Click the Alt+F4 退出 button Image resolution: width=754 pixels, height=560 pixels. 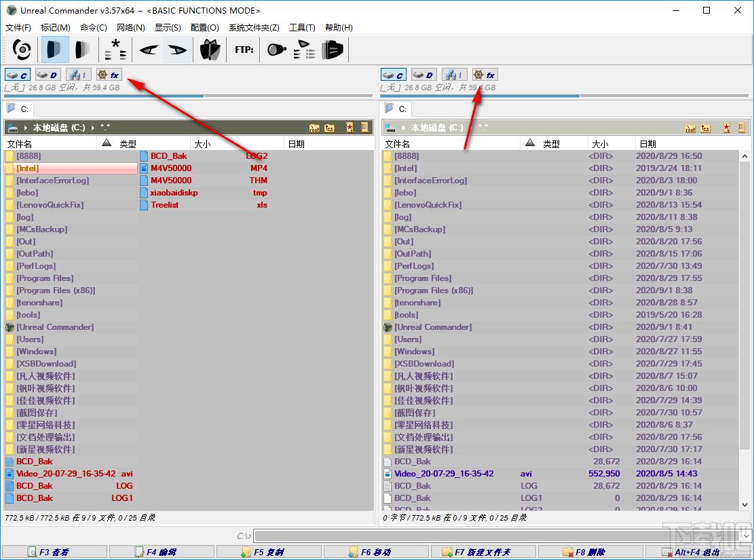[698, 552]
